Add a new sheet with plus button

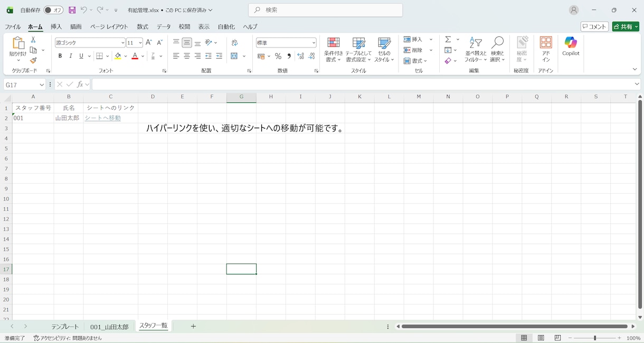193,326
